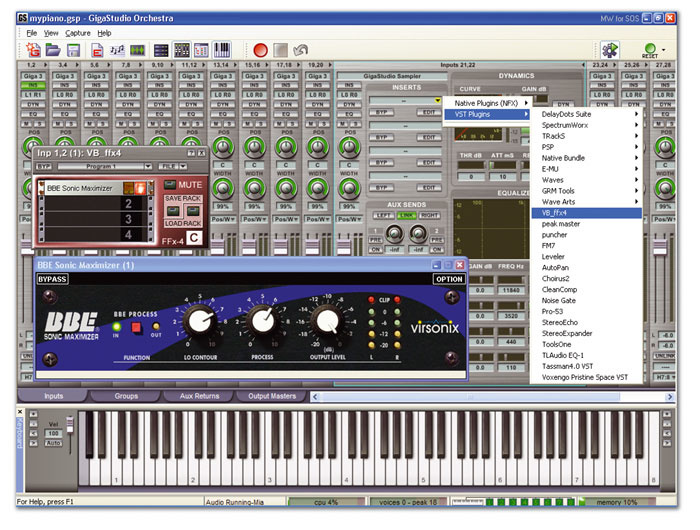Adjust the OUTPUT LEVEL knob on BBE panel
Image resolution: width=700 pixels, height=530 pixels.
(x=327, y=321)
